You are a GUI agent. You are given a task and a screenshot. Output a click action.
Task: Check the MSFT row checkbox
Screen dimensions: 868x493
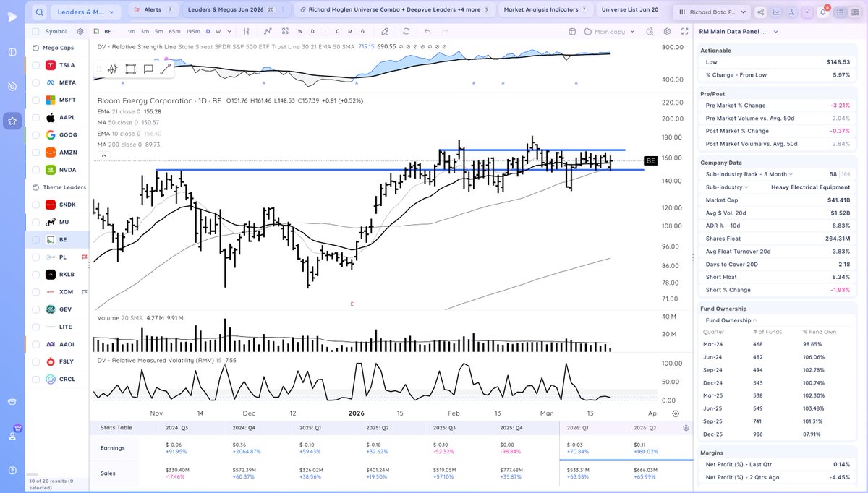coord(35,100)
